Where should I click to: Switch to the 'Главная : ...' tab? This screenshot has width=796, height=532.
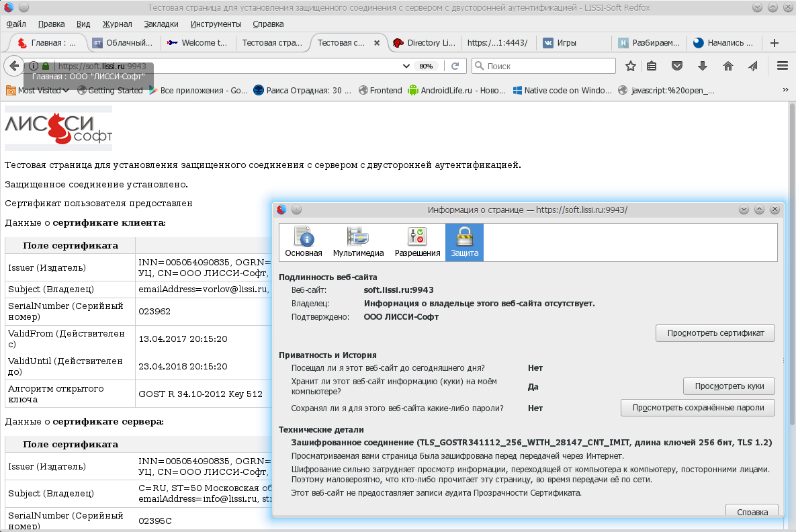(x=47, y=43)
